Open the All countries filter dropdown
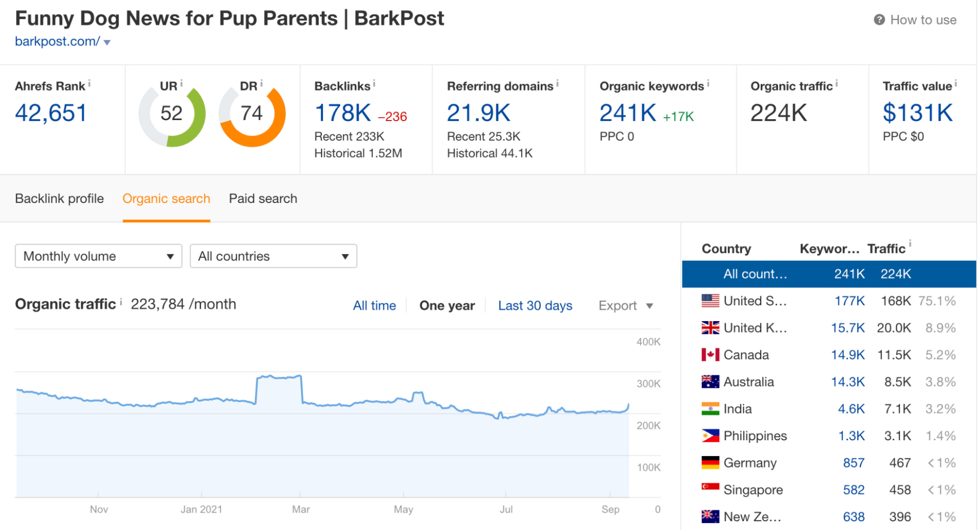Viewport: 980px width, 530px height. [273, 255]
